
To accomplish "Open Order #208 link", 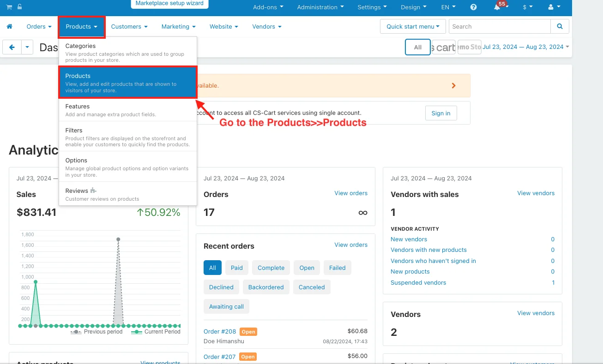I will tap(220, 331).
